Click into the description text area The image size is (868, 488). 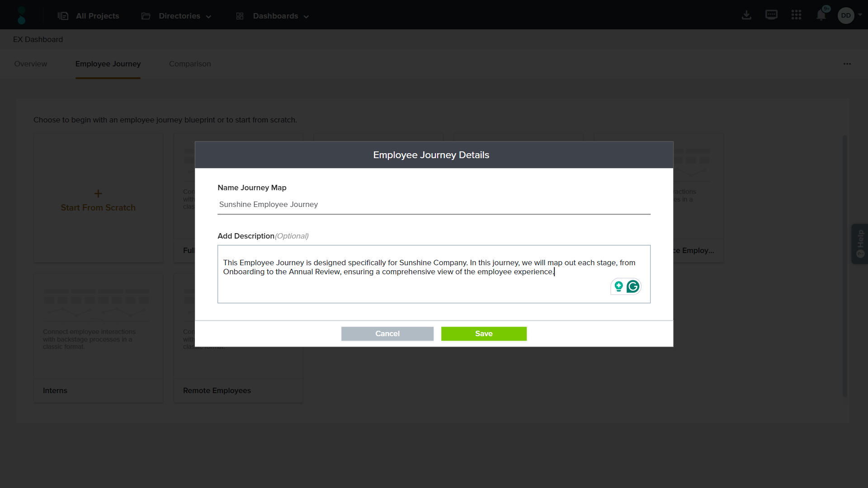click(407, 289)
